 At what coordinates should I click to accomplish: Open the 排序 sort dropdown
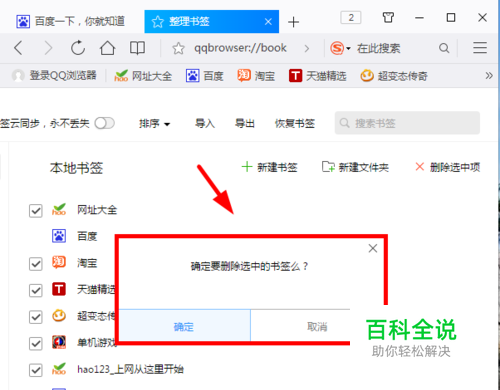(x=155, y=124)
